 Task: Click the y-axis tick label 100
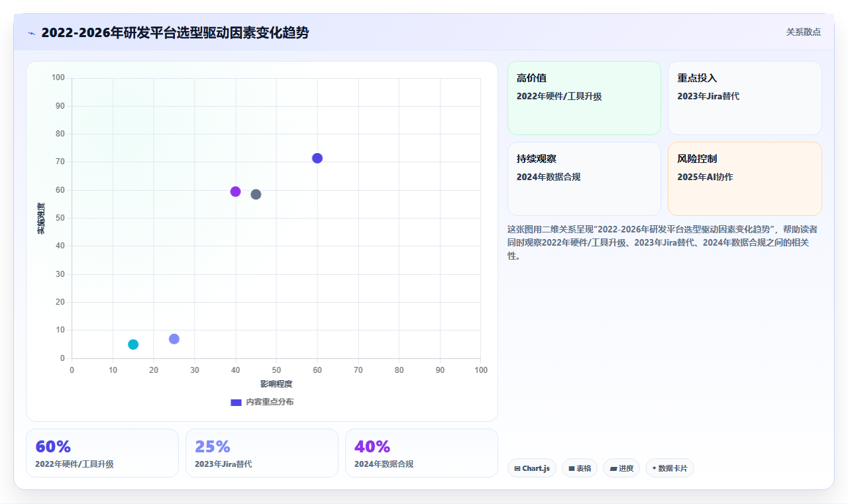pos(58,77)
